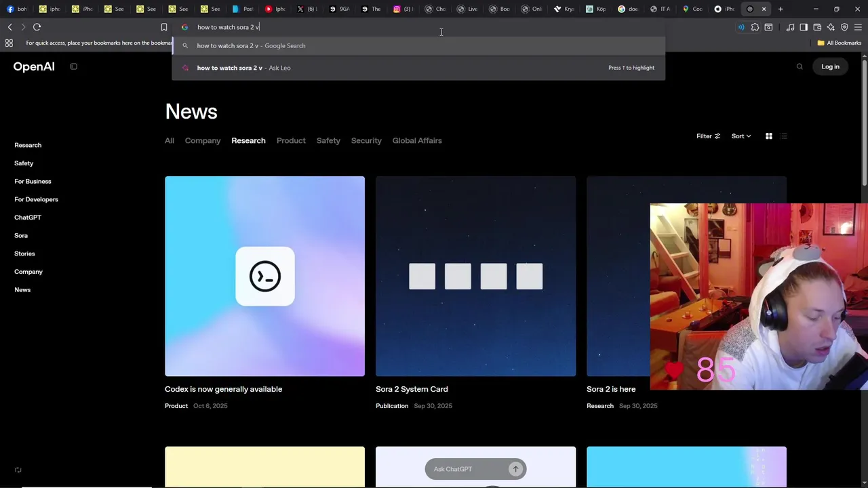Open the Leo AI sparkle icon
Image resolution: width=868 pixels, height=488 pixels.
(x=831, y=27)
